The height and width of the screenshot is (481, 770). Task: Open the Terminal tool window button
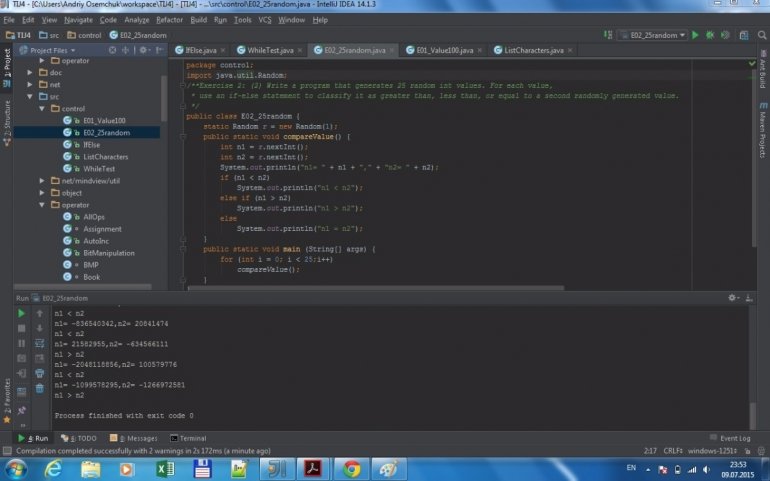(x=188, y=438)
